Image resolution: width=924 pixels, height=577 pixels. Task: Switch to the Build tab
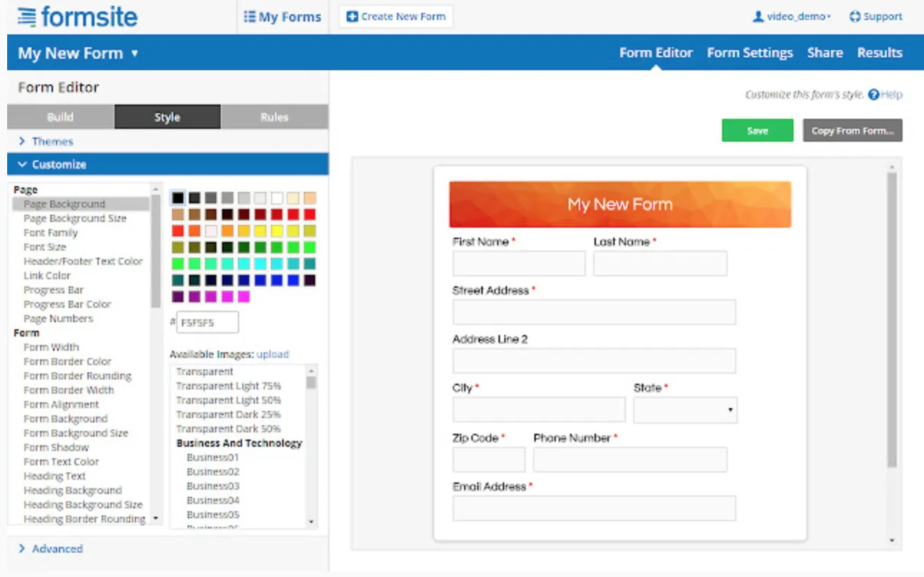60,117
